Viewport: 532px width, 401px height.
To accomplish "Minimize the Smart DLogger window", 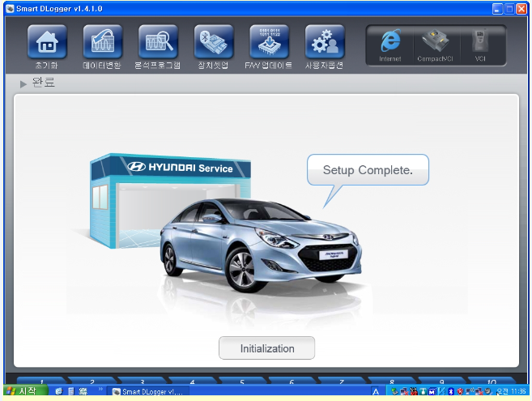I will click(497, 9).
